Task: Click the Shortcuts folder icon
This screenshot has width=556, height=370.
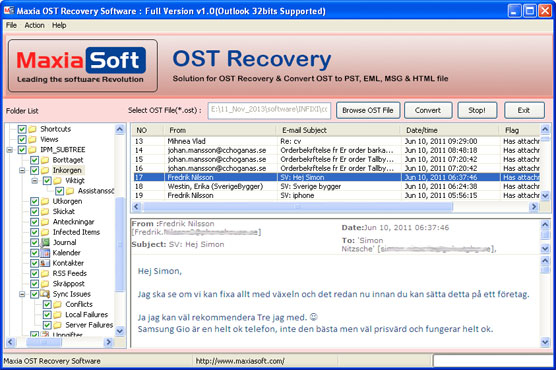Action: (x=33, y=129)
